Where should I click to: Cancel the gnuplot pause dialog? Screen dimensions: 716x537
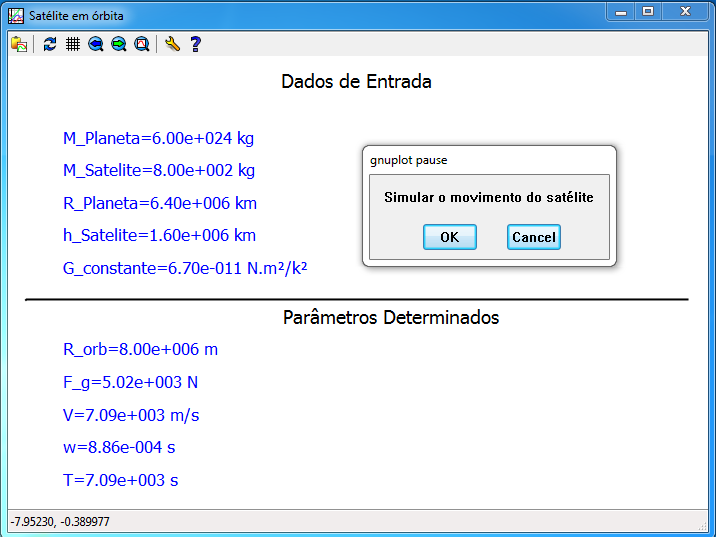[534, 237]
